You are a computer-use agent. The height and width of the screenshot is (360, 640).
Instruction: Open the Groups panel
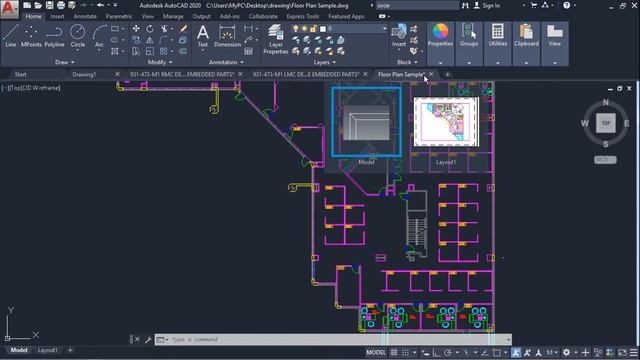coord(469,35)
